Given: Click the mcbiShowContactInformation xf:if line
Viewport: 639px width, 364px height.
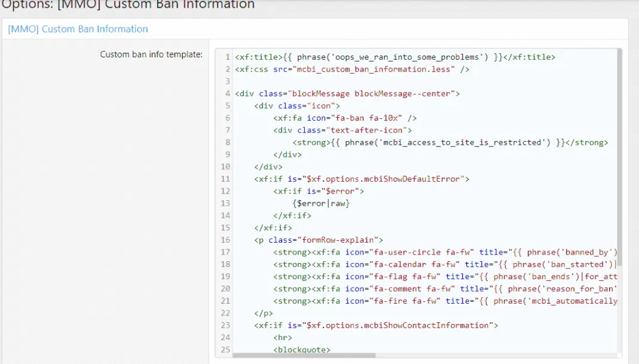Looking at the screenshot, I should pos(376,325).
